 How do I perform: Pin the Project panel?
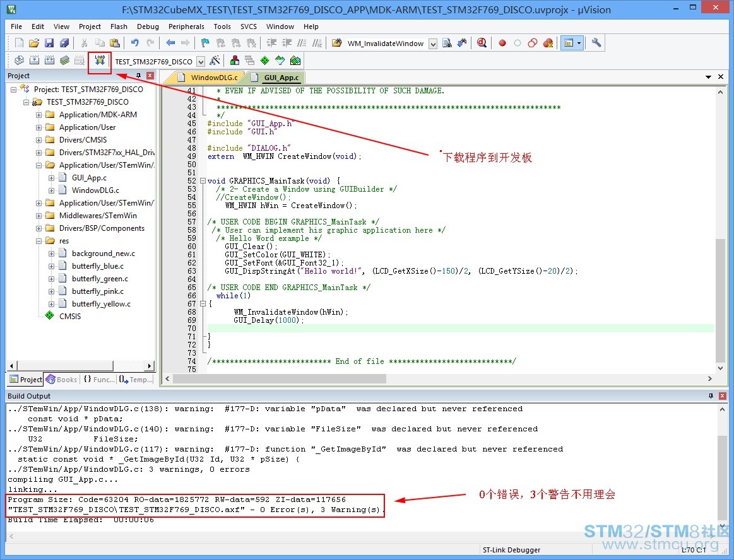(x=139, y=75)
